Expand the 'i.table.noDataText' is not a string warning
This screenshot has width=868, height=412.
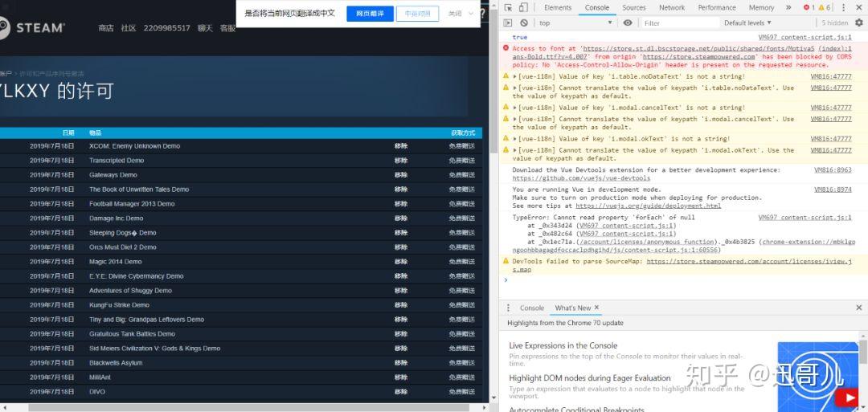515,77
